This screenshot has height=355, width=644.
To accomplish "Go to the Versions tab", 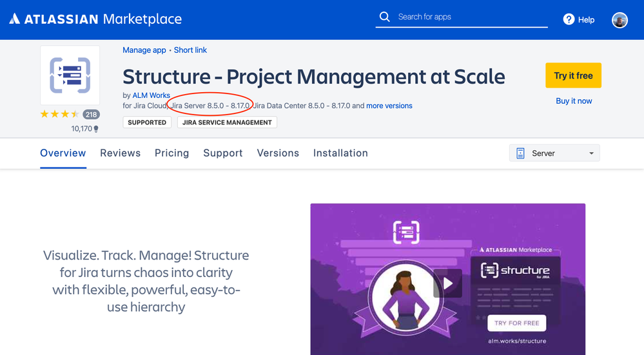I will pos(278,153).
